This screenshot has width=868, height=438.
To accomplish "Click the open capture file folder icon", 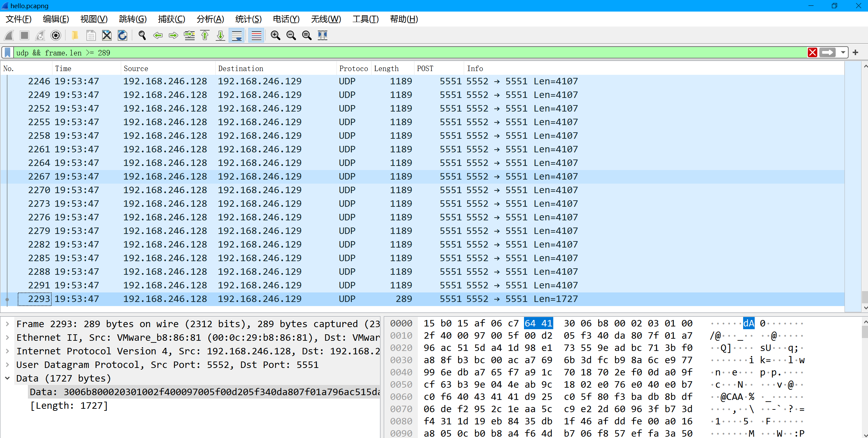I will click(x=75, y=35).
